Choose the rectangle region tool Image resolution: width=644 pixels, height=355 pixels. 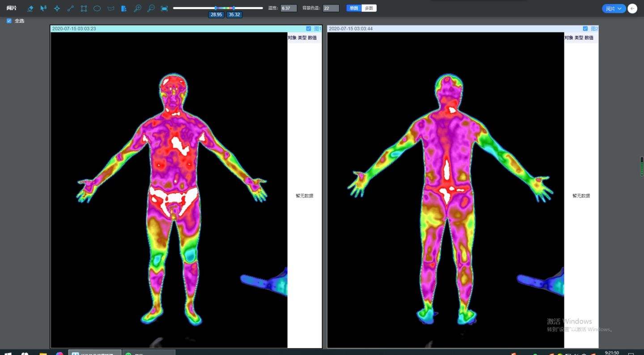point(84,9)
